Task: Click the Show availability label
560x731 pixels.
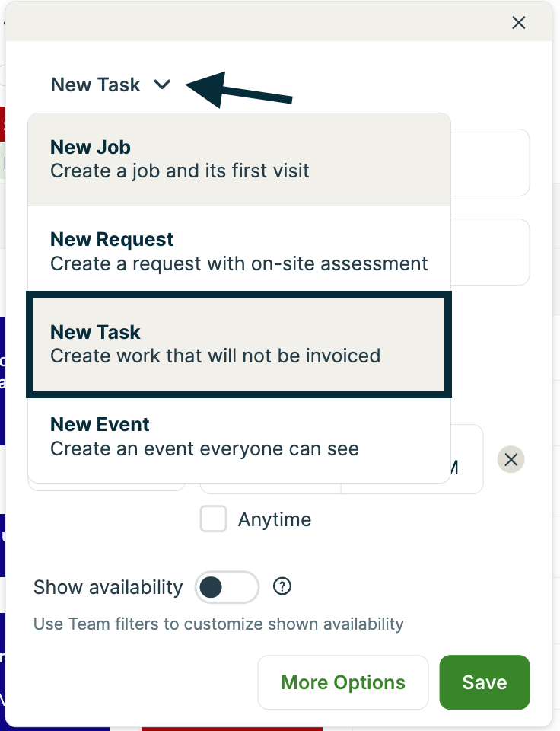Action: click(x=108, y=587)
